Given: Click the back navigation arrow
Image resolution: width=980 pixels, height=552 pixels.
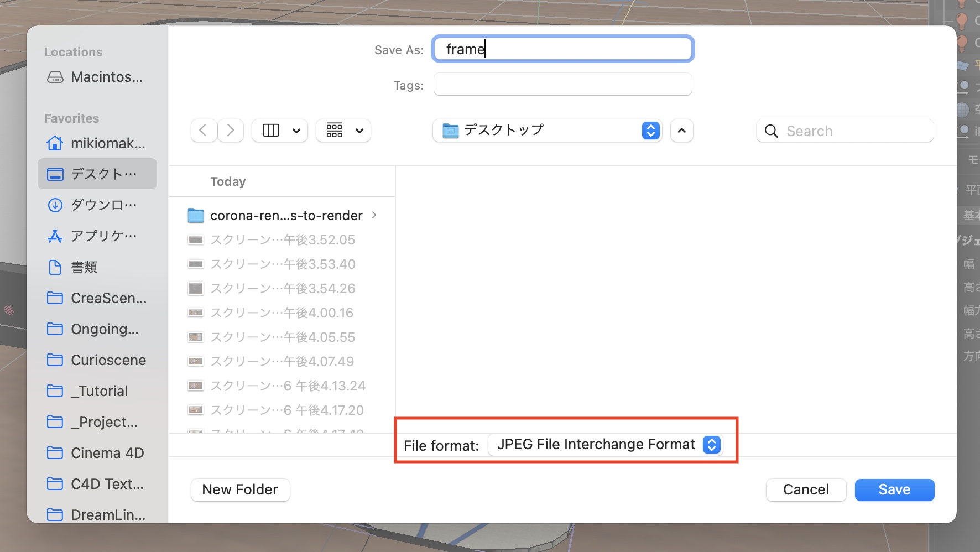Looking at the screenshot, I should click(x=203, y=131).
